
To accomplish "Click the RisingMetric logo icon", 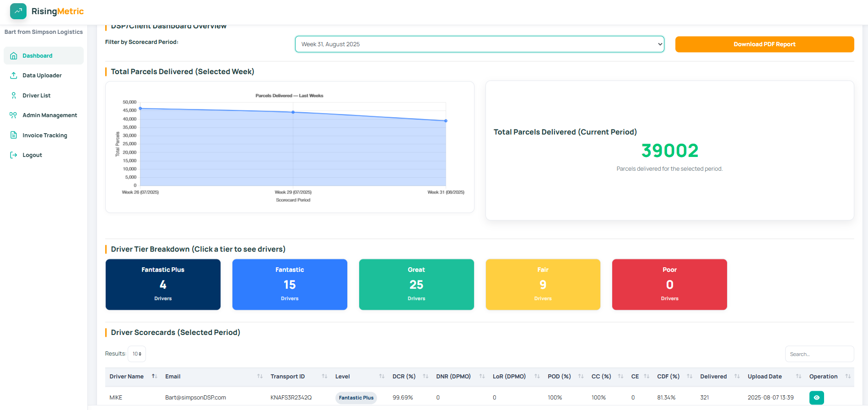I will click(x=18, y=11).
